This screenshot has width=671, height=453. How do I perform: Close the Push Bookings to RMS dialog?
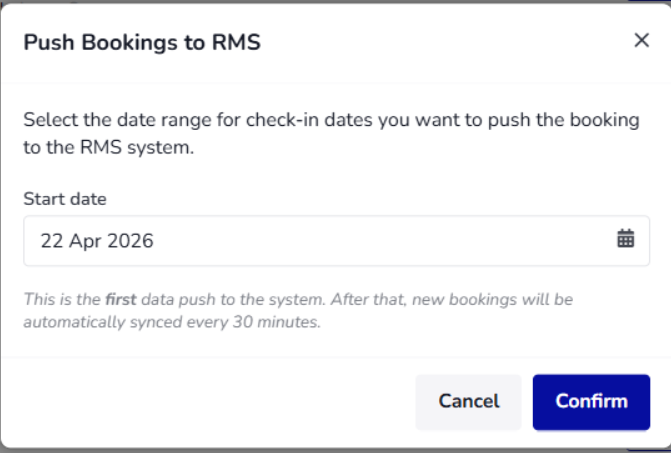click(641, 41)
